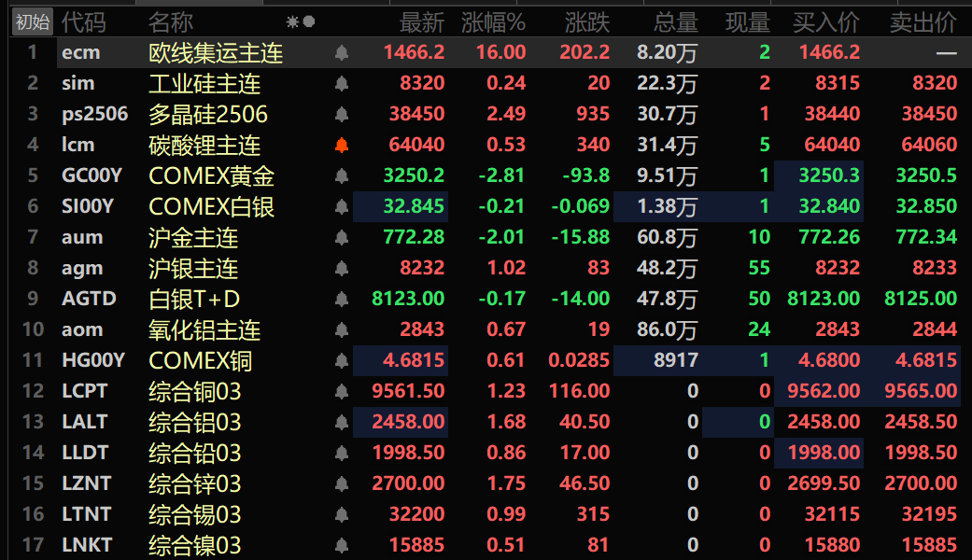Select the HG00Y code cell
Image resolution: width=972 pixels, height=560 pixels.
(93, 360)
